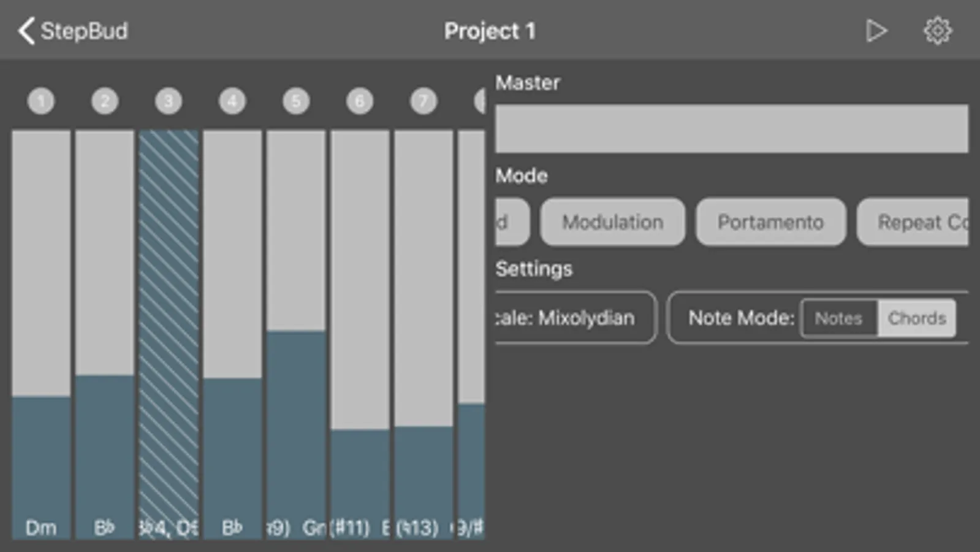Image resolution: width=980 pixels, height=552 pixels.
Task: Open the Project 1 title
Action: pos(490,31)
